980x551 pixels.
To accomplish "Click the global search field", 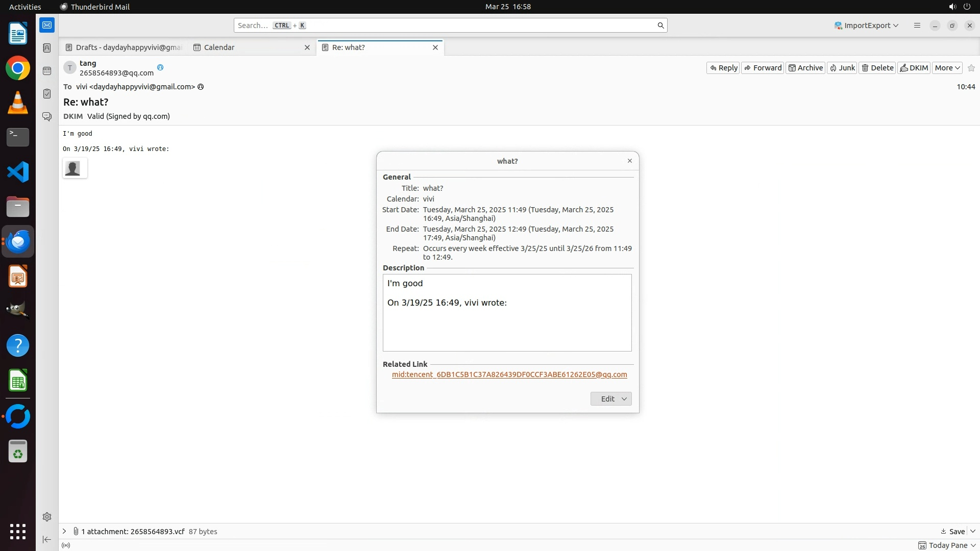I will 449,26.
